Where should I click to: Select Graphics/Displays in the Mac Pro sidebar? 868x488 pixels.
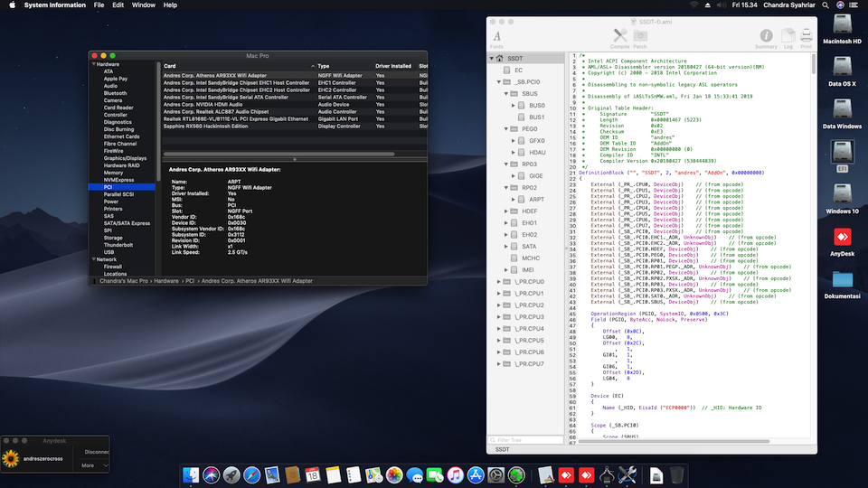click(x=125, y=158)
